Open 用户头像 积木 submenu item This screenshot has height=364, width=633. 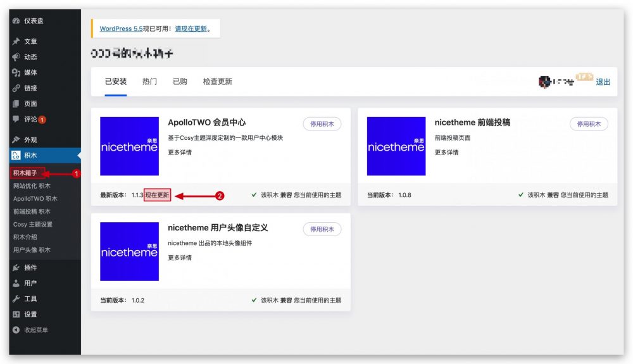click(x=32, y=250)
